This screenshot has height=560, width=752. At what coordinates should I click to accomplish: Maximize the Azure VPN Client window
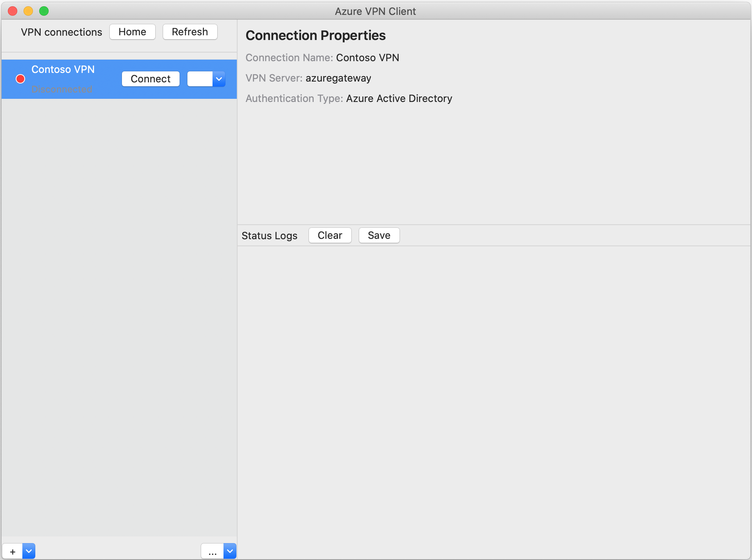pos(44,11)
